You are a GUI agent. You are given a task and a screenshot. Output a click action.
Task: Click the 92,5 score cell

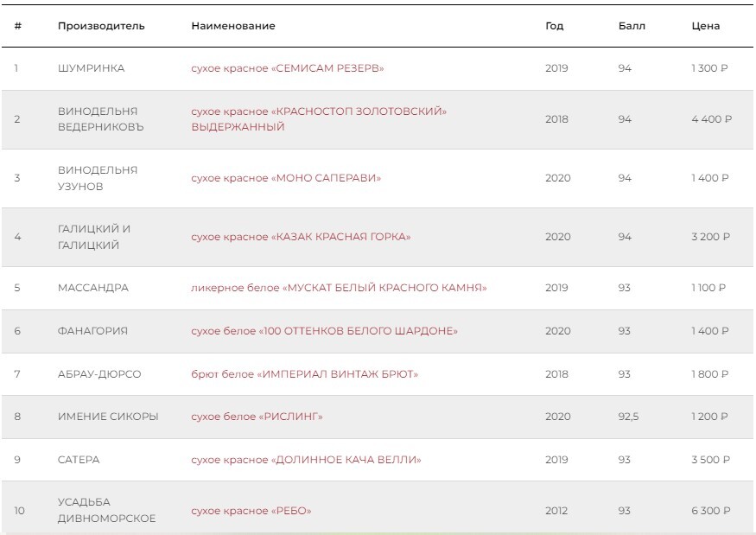click(x=628, y=417)
